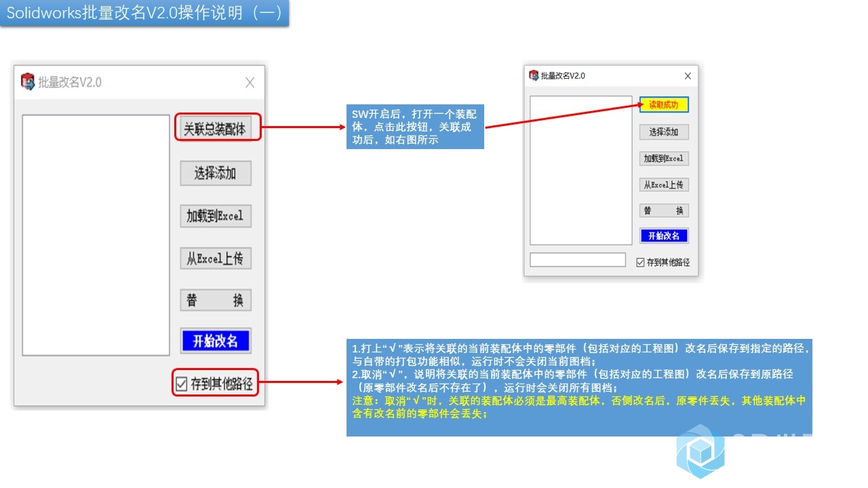Click 替换 in the window showing 读取成功
868x488 pixels.
664,211
